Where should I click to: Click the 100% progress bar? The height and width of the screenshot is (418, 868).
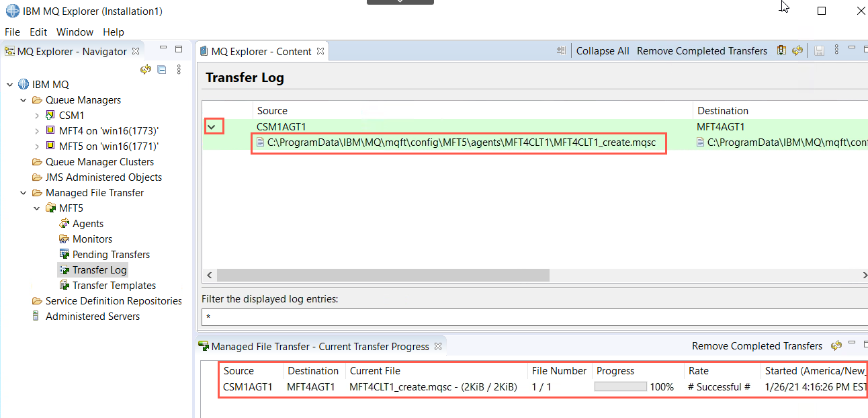point(620,387)
